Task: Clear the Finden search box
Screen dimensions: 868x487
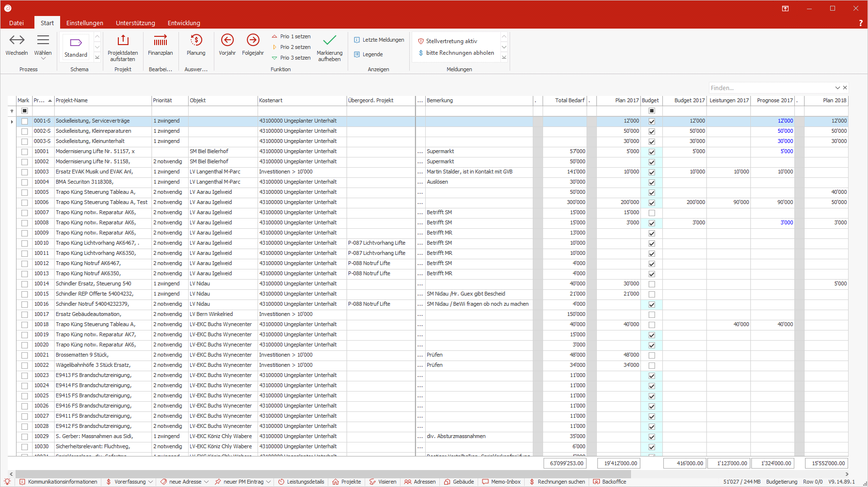Action: click(x=845, y=88)
